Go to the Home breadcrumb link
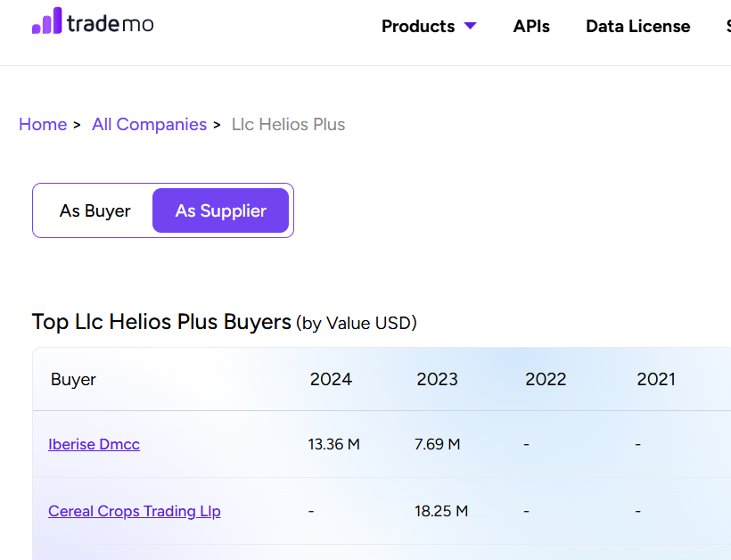731x560 pixels. pyautogui.click(x=43, y=125)
